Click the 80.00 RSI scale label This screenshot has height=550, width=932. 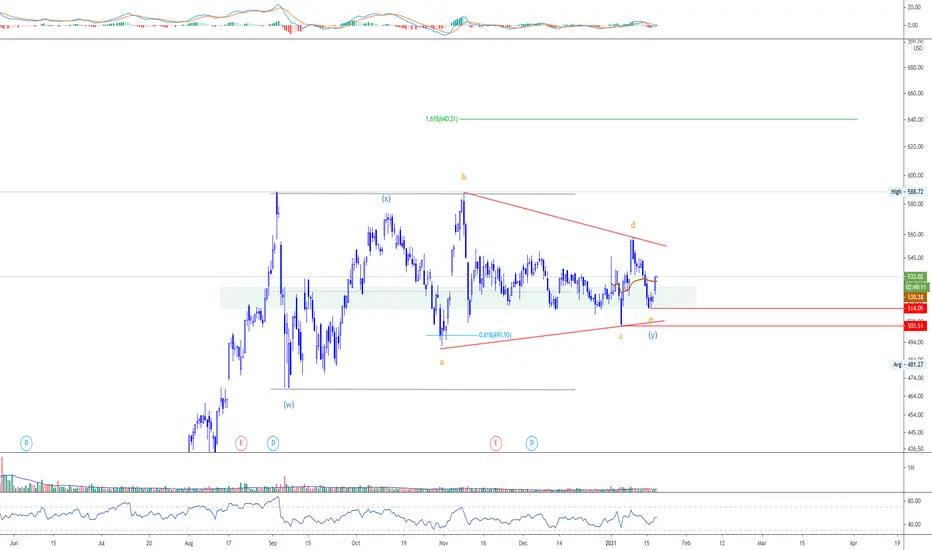tap(914, 501)
